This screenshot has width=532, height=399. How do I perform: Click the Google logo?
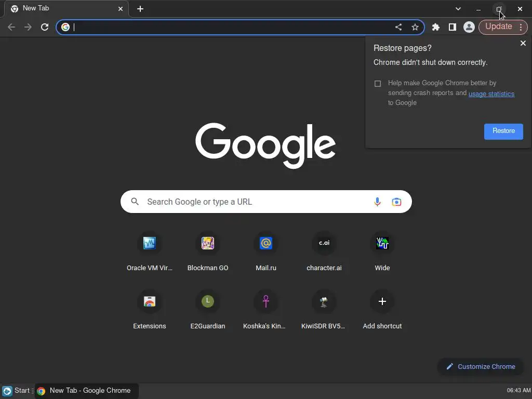tap(265, 145)
